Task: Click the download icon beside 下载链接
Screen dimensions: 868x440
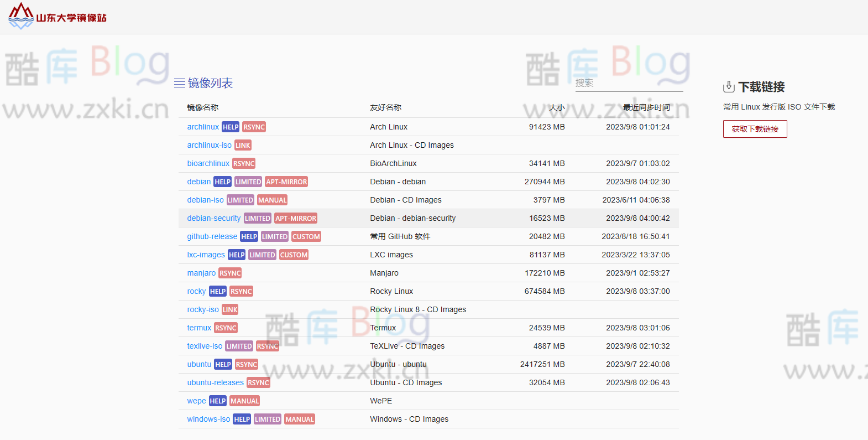Action: click(729, 87)
